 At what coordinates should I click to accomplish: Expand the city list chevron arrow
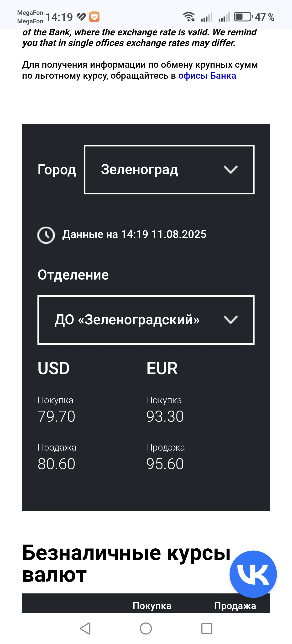230,170
